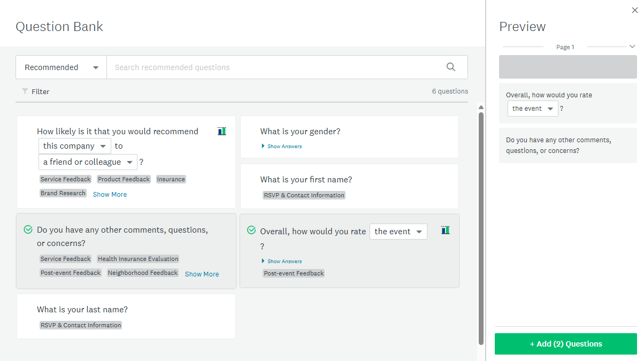Click benchmark chart icon on rate event question
Screen dimensions: 644x361
click(x=446, y=230)
